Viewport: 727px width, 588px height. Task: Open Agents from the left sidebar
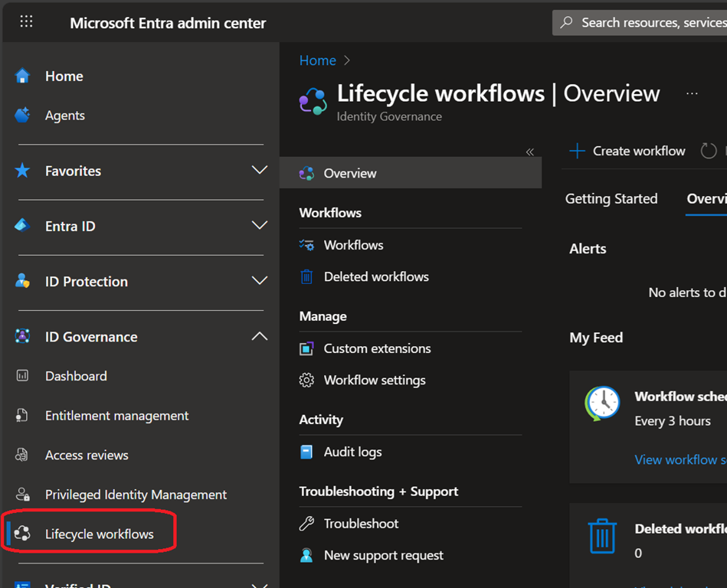[64, 116]
